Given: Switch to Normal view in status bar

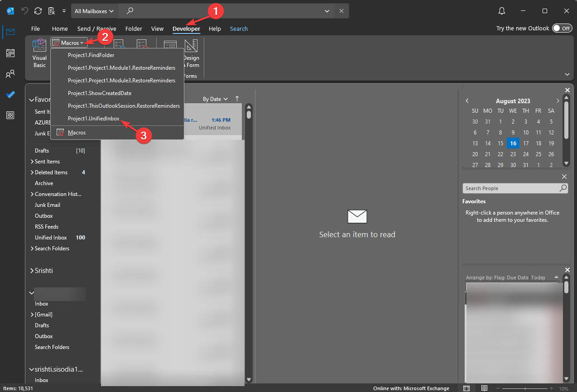Looking at the screenshot, I should tap(466, 388).
